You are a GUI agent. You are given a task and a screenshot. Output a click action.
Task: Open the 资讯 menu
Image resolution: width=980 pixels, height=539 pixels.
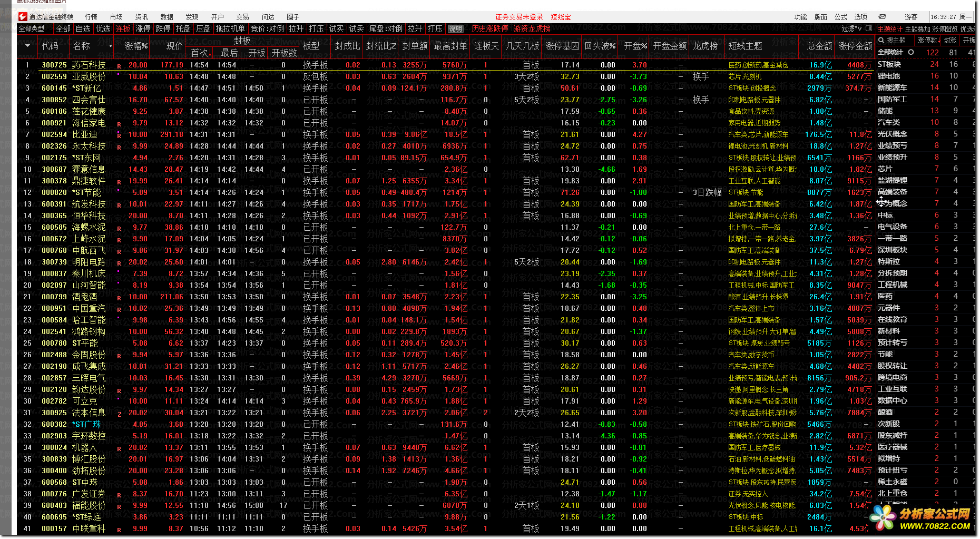(142, 17)
